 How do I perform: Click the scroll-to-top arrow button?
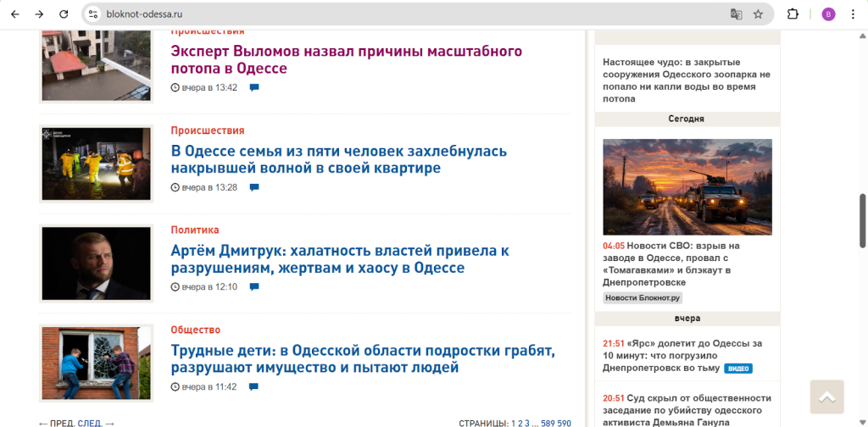826,396
